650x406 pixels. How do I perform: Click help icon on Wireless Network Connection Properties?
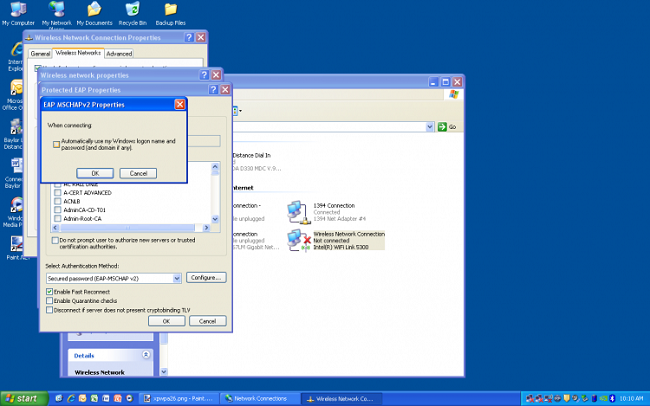pyautogui.click(x=189, y=37)
